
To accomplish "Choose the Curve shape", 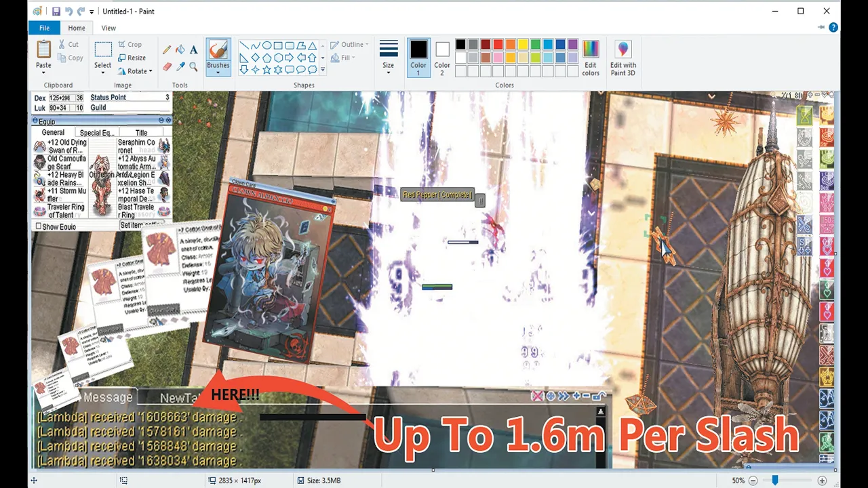I will tap(255, 45).
